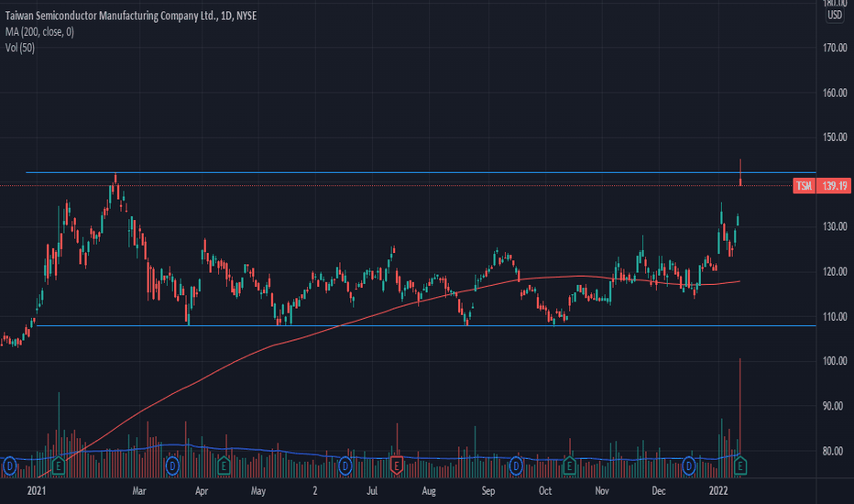
Task: Click the dividend marker in mid-March
Action: 172,466
